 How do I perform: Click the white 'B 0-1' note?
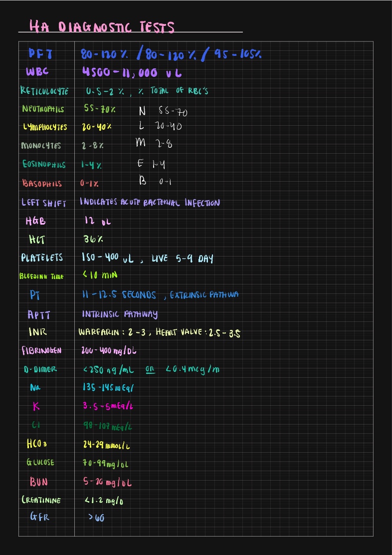[x=155, y=181]
